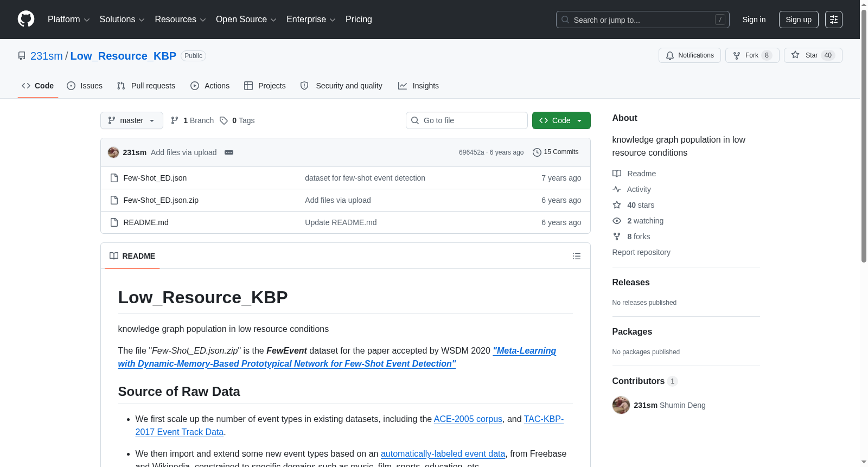Click the Search or jump to field
Screen dimensions: 868x467
[x=643, y=20]
